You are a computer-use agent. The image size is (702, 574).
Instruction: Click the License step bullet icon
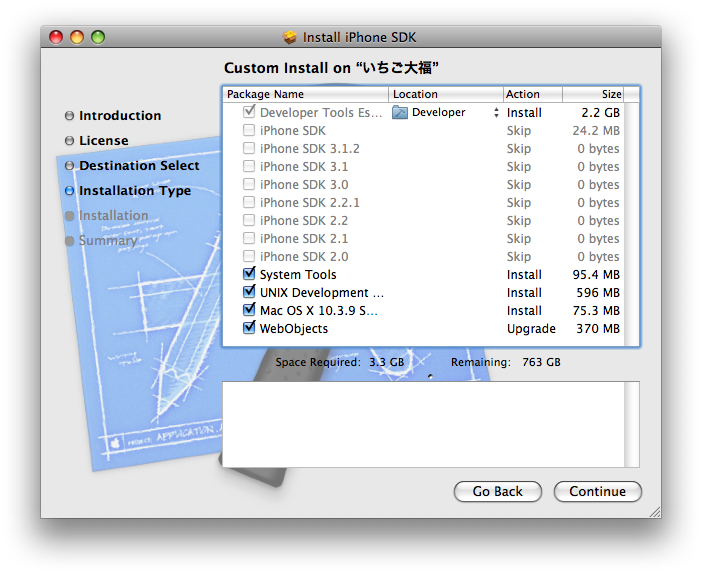[x=69, y=141]
